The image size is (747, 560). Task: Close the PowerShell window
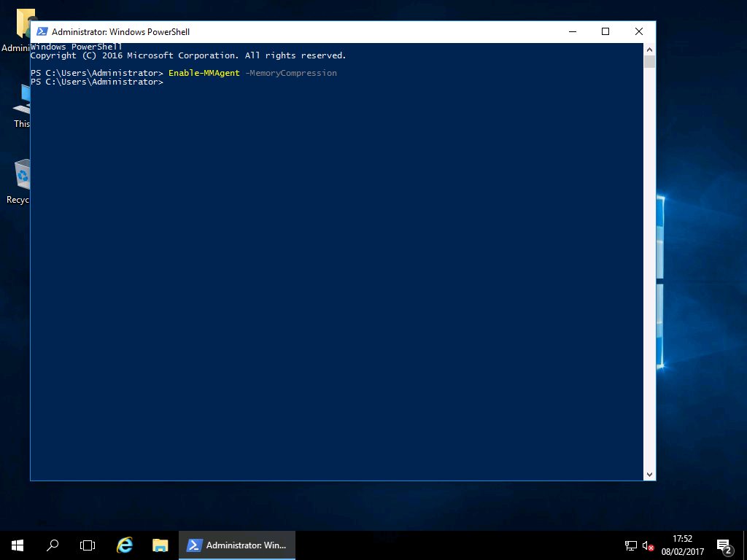coord(639,31)
